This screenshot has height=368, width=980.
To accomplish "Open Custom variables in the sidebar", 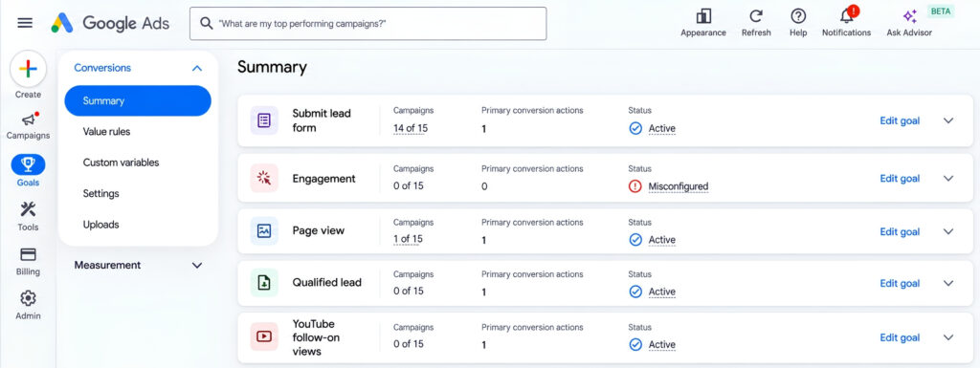I will 121,162.
